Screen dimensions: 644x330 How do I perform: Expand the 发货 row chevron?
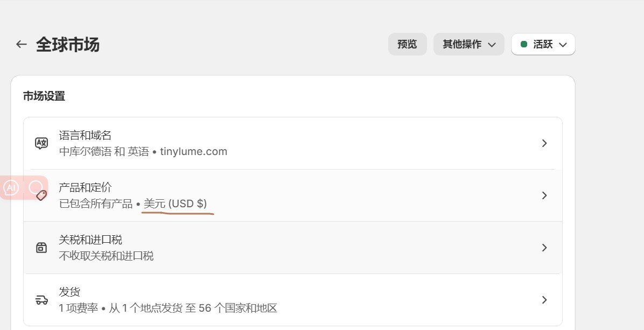pos(544,300)
